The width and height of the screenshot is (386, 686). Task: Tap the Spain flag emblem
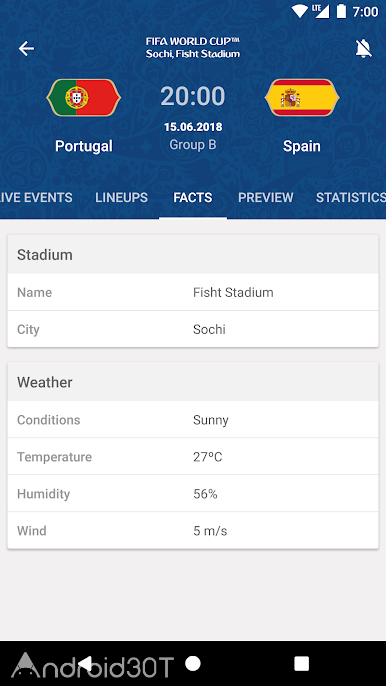pyautogui.click(x=302, y=97)
